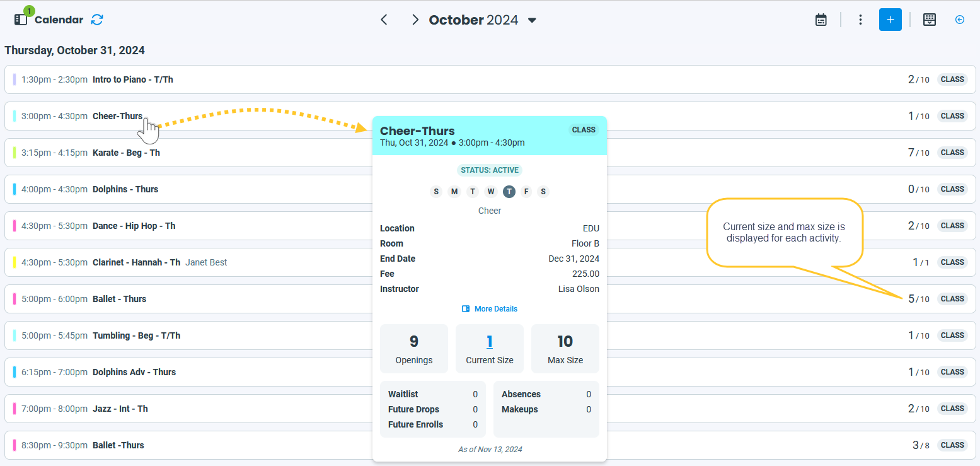Open Dolphins Adv - Thurs class
Screen dimensions: 980x466
(x=490, y=372)
